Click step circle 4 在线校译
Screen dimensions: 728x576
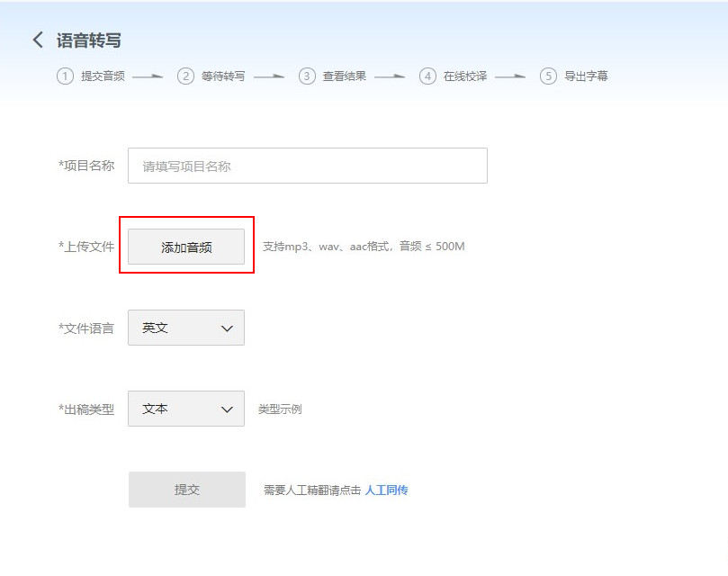427,76
